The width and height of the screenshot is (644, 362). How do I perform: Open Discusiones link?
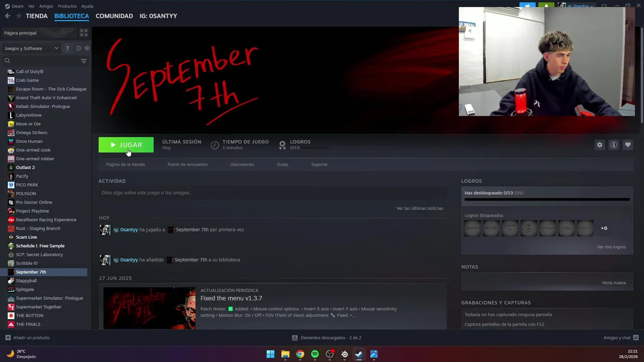[242, 164]
